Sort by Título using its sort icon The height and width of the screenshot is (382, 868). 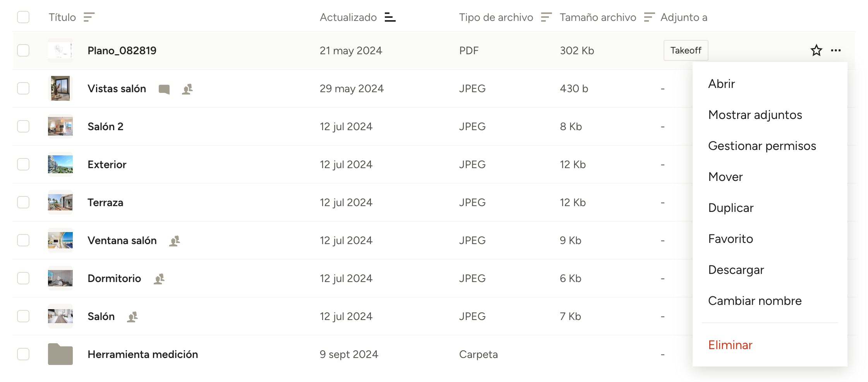click(89, 17)
